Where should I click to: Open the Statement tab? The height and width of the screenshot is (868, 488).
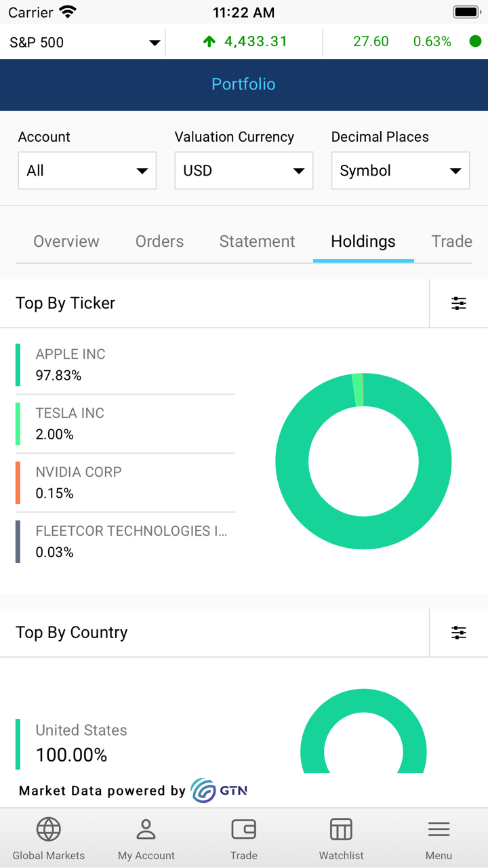click(x=257, y=241)
